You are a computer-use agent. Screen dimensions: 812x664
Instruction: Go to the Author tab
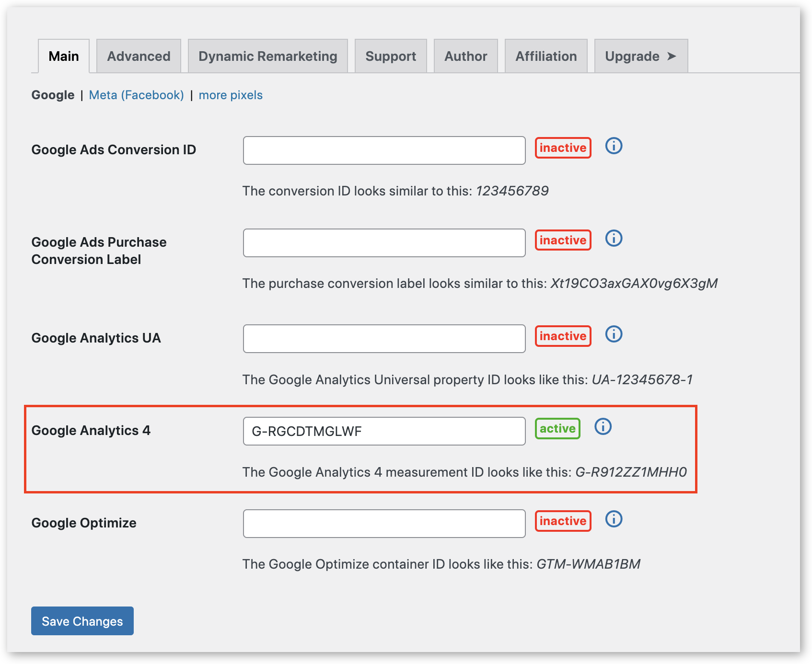(465, 57)
